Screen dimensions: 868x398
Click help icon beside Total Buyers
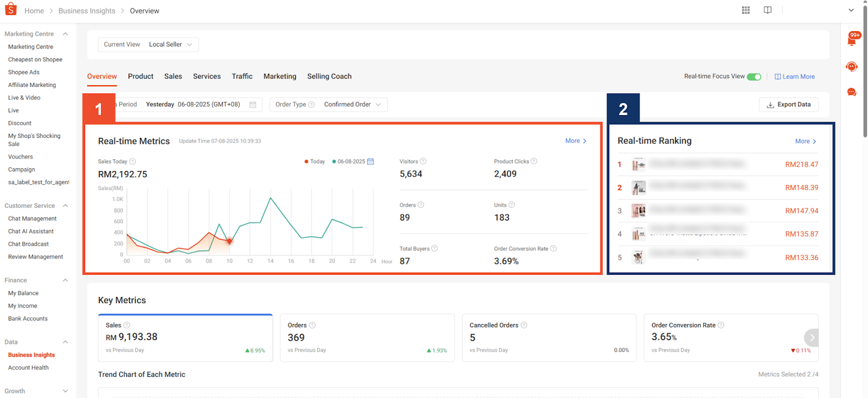[x=435, y=249]
